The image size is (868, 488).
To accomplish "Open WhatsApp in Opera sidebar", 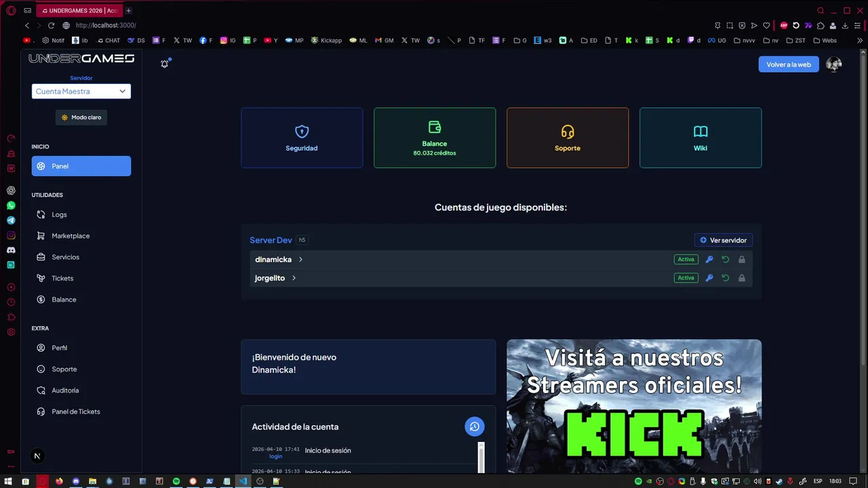I will click(x=11, y=205).
